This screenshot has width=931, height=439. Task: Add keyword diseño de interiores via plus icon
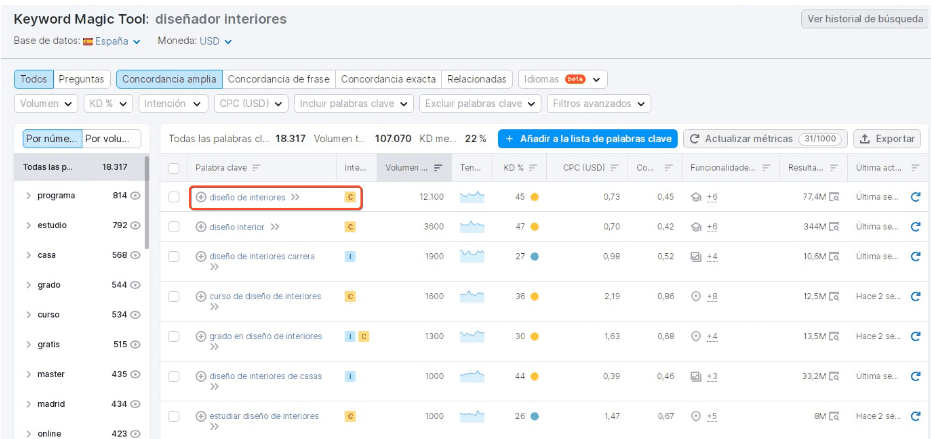pos(201,197)
